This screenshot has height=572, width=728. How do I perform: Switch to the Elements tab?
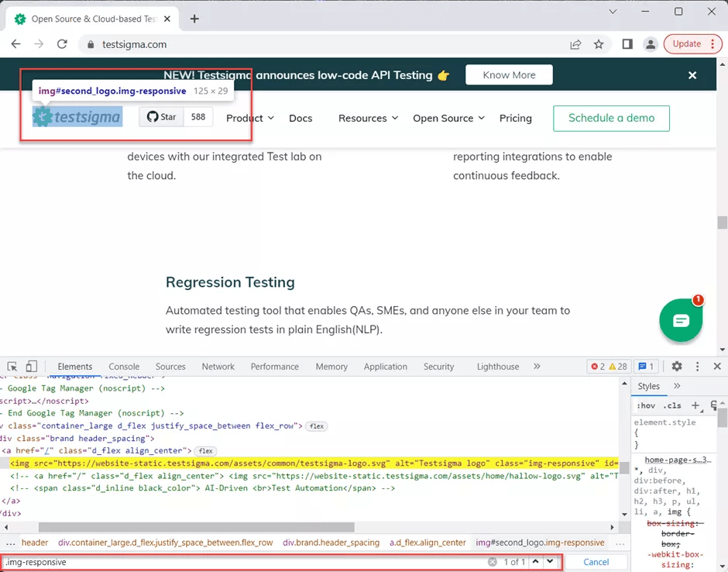75,367
